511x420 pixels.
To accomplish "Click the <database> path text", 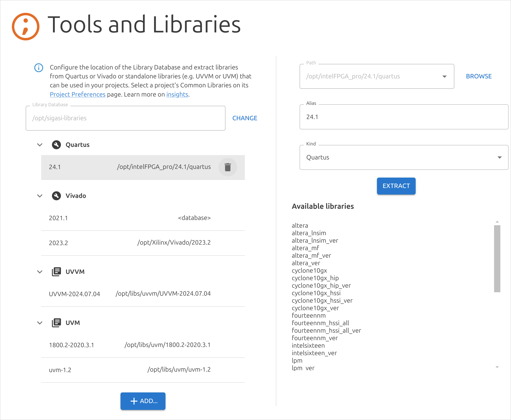I will [x=194, y=218].
